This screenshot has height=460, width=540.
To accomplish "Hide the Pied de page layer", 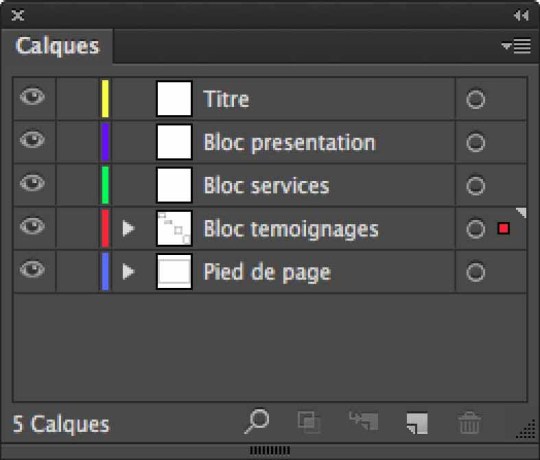I will click(x=32, y=270).
